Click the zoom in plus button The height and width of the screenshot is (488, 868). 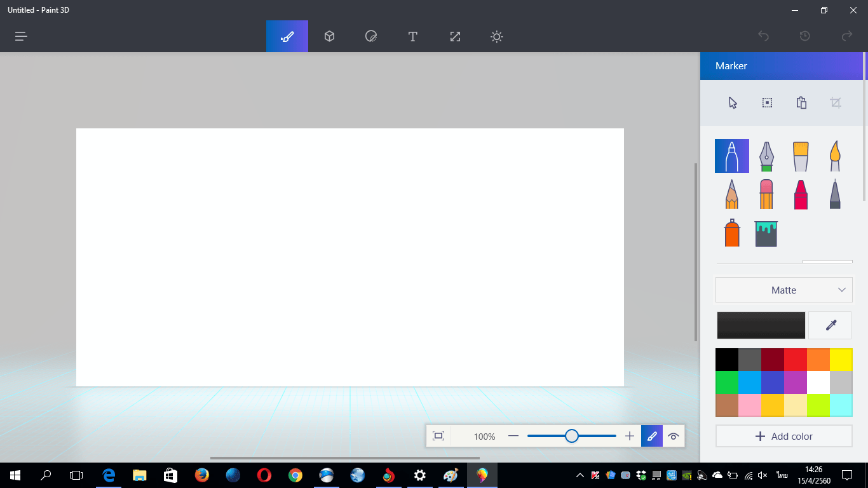pyautogui.click(x=630, y=436)
